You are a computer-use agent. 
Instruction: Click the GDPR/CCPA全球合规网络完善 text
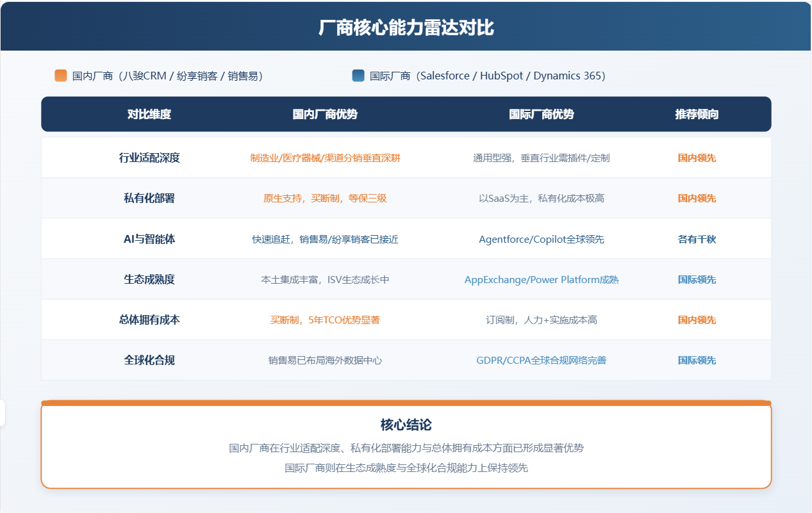pyautogui.click(x=542, y=361)
